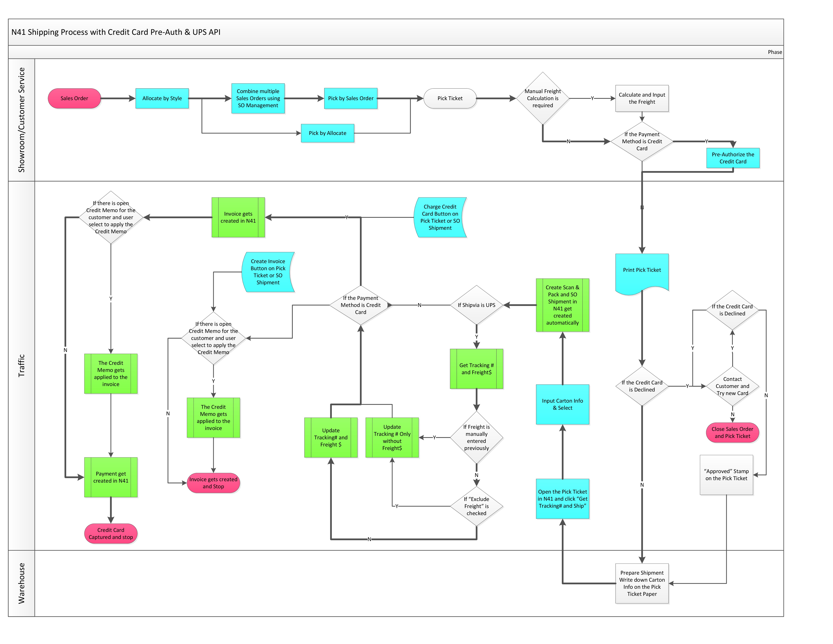Viewport: 833px width, 644px height.
Task: Select Create Invoice Button shape
Action: click(268, 272)
